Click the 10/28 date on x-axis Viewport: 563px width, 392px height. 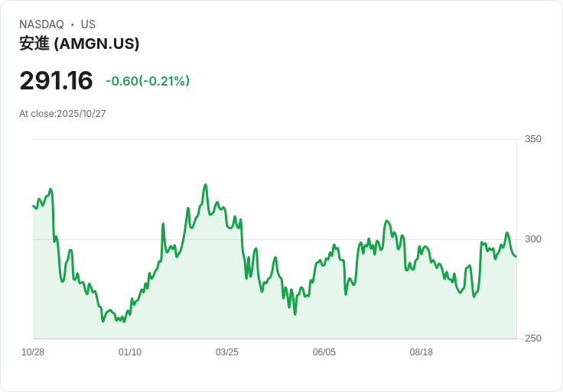pyautogui.click(x=33, y=352)
